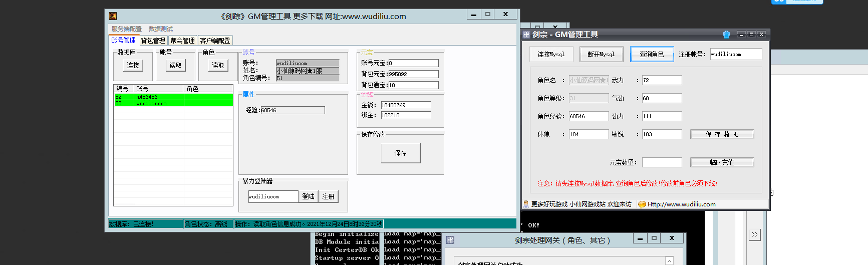The height and width of the screenshot is (265, 868).
Task: Click the scroll-up arrow in 剑宗处理网关 window
Action: point(669,261)
